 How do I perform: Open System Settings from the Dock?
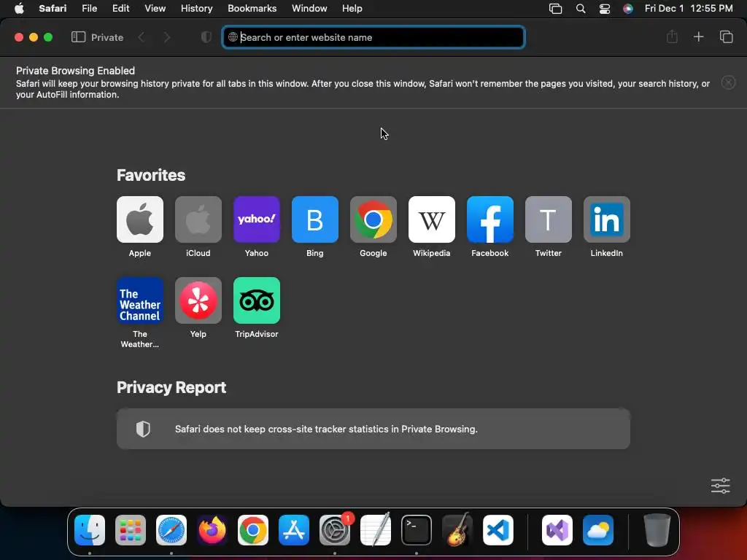point(335,530)
